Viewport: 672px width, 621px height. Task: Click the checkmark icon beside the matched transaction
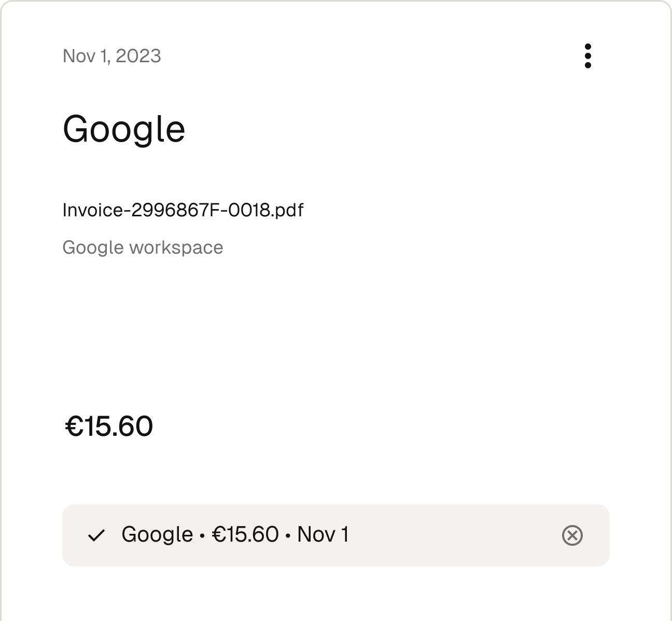tap(96, 535)
